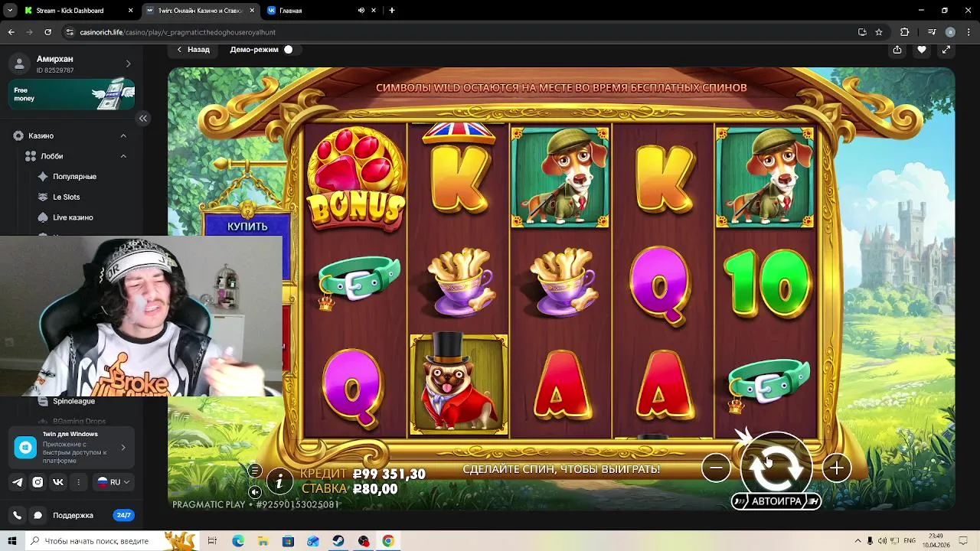
Task: Open Steam from the taskbar
Action: 338,541
